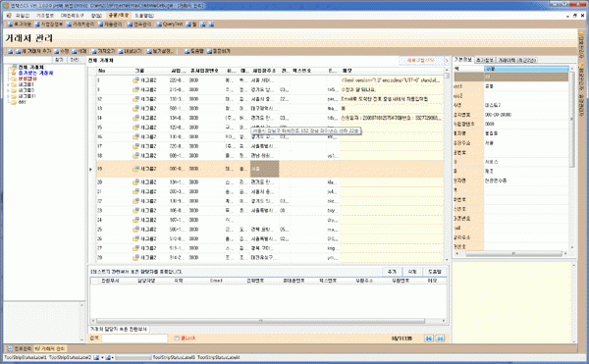Click 새 거래처 추가 toolbar button
Image resolution: width=589 pixels, height=364 pixels.
pyautogui.click(x=32, y=51)
